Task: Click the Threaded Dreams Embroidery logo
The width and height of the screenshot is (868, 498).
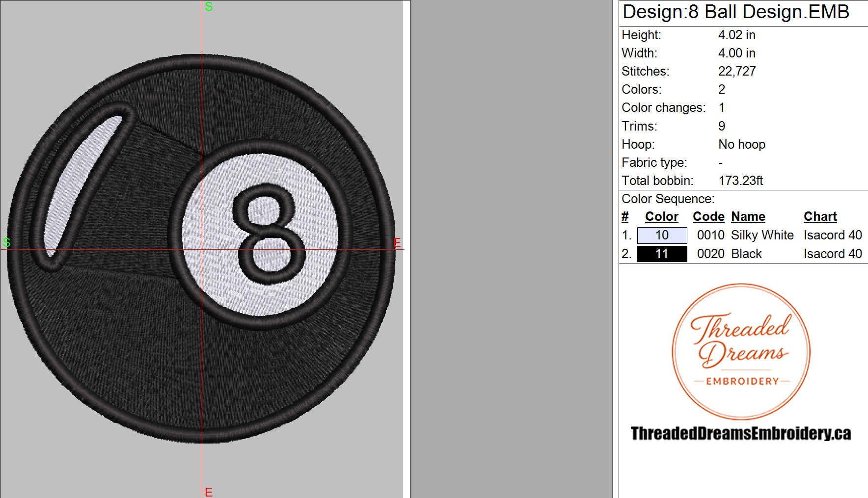Action: pos(741,351)
